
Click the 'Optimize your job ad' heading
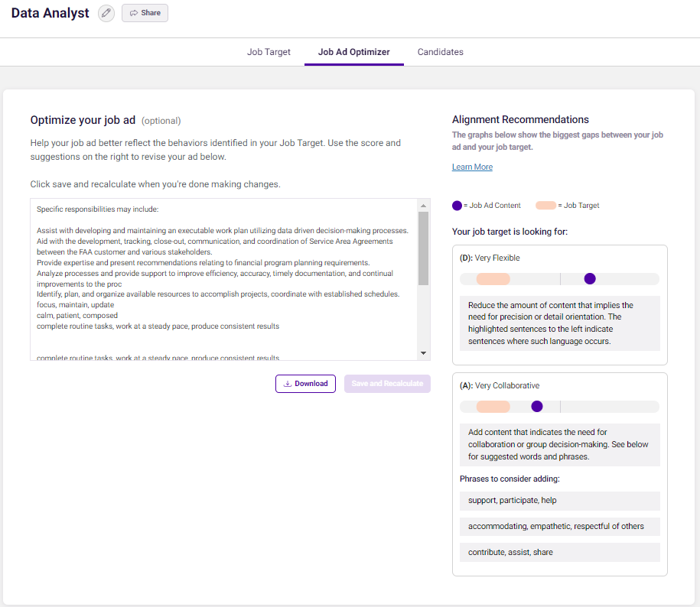83,120
